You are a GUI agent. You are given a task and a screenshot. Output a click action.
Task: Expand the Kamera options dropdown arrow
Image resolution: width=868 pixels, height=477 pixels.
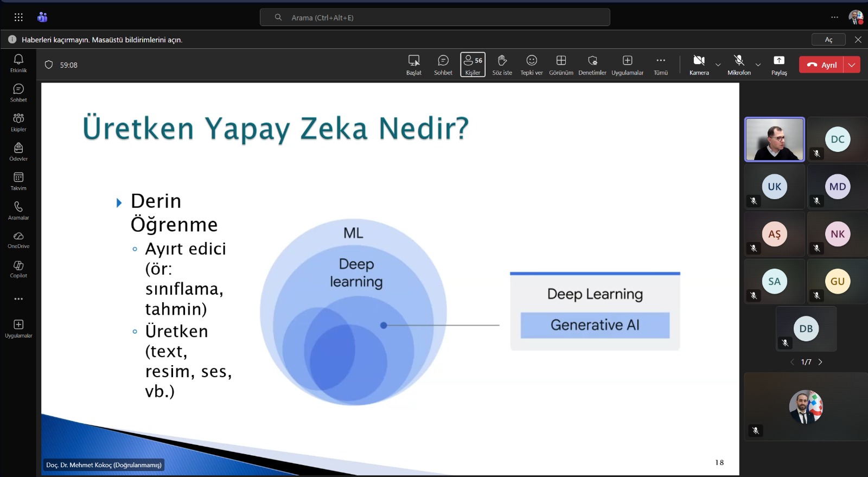coord(718,65)
